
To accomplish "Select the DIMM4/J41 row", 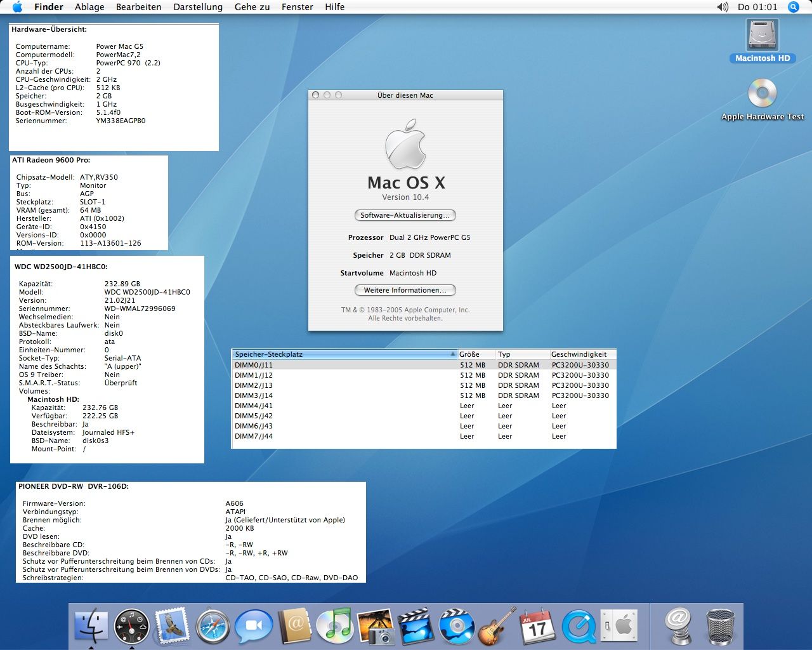I will coord(424,406).
